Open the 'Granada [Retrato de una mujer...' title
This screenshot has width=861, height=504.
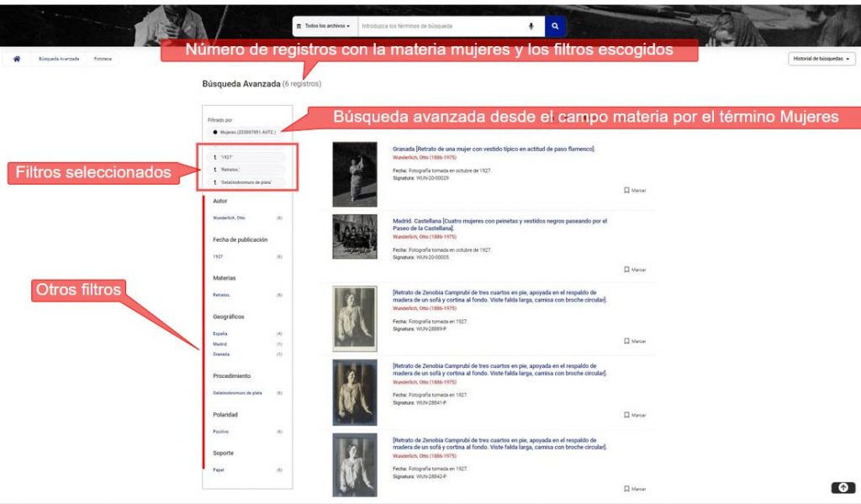pos(494,149)
